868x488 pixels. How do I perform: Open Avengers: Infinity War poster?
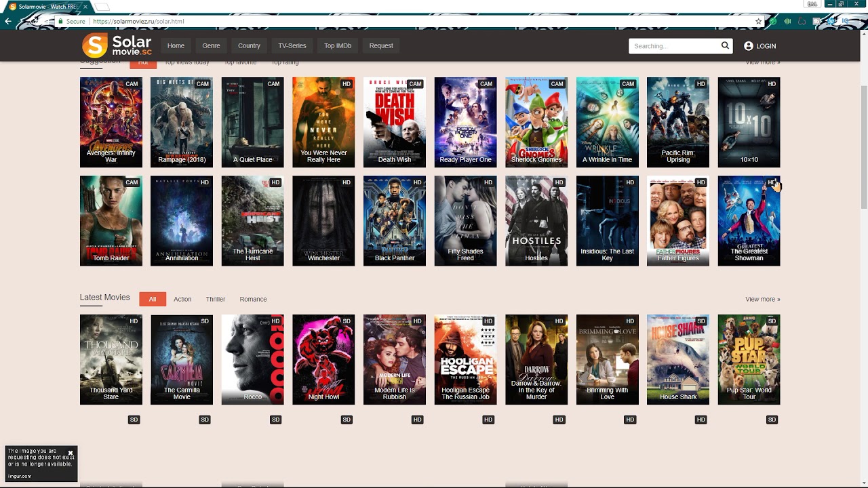point(111,122)
